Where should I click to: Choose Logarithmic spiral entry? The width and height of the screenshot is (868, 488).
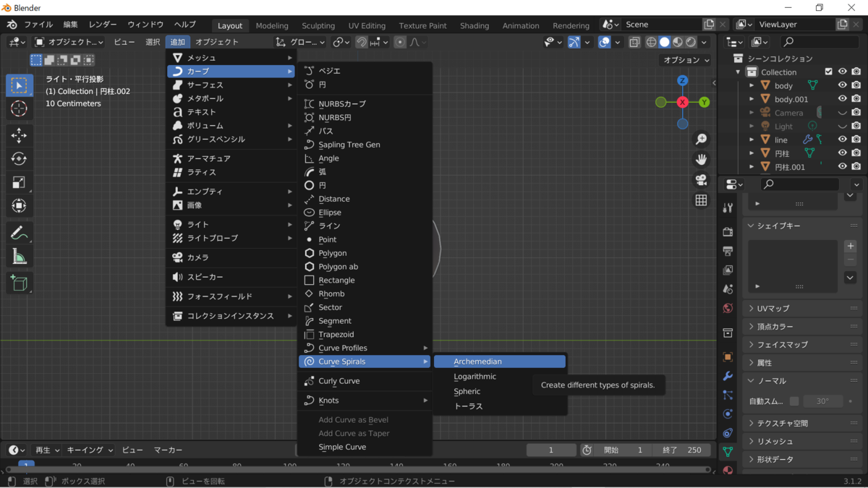pos(499,377)
